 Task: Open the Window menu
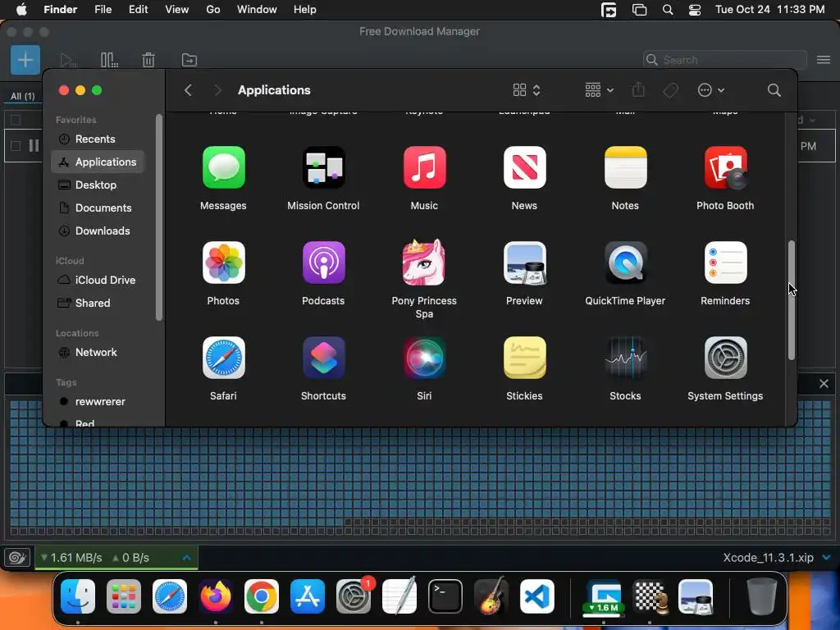coord(257,10)
